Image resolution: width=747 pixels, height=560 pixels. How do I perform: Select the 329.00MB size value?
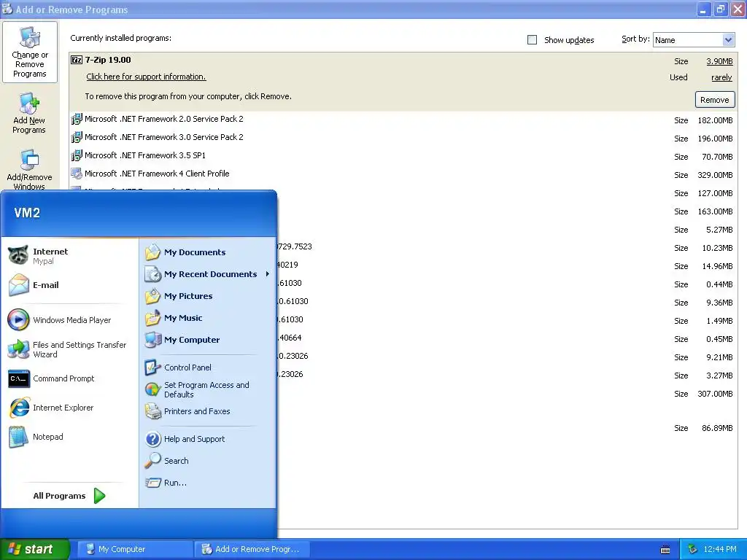[x=715, y=175]
